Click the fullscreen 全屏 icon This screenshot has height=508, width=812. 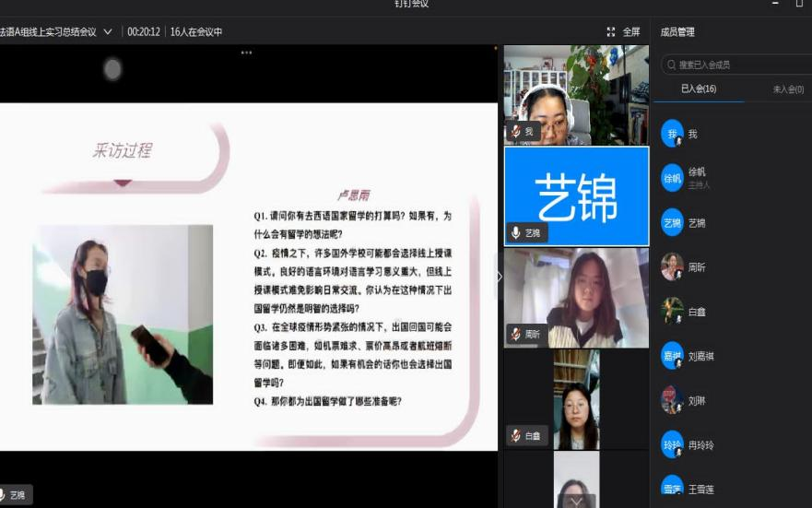(611, 31)
